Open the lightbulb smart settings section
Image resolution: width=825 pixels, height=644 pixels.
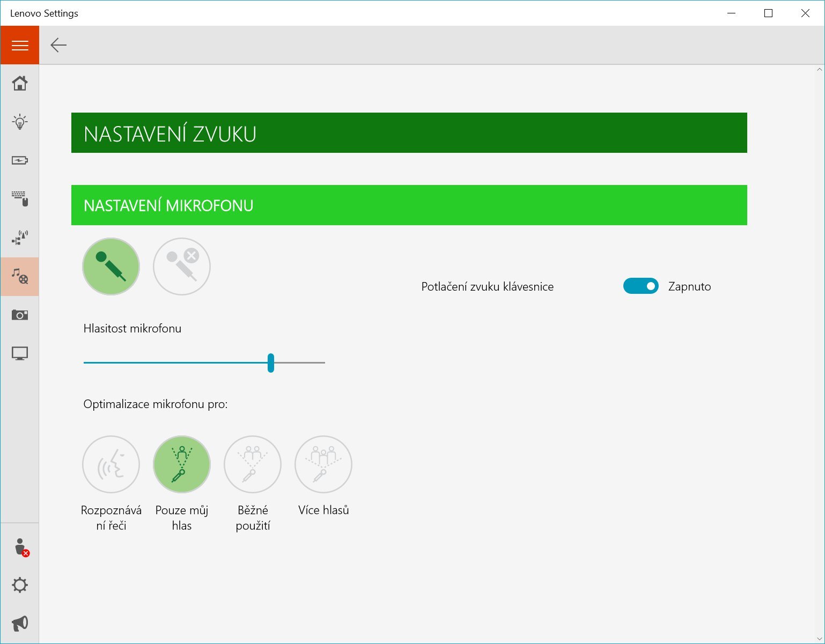coord(20,122)
